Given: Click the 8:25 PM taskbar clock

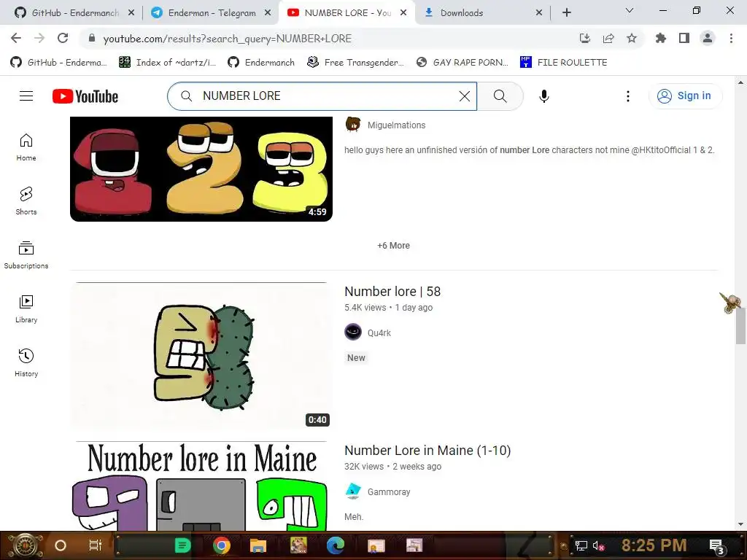Looking at the screenshot, I should point(654,545).
